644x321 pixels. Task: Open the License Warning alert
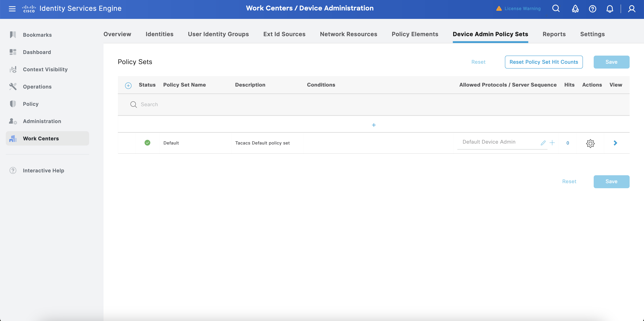point(518,8)
